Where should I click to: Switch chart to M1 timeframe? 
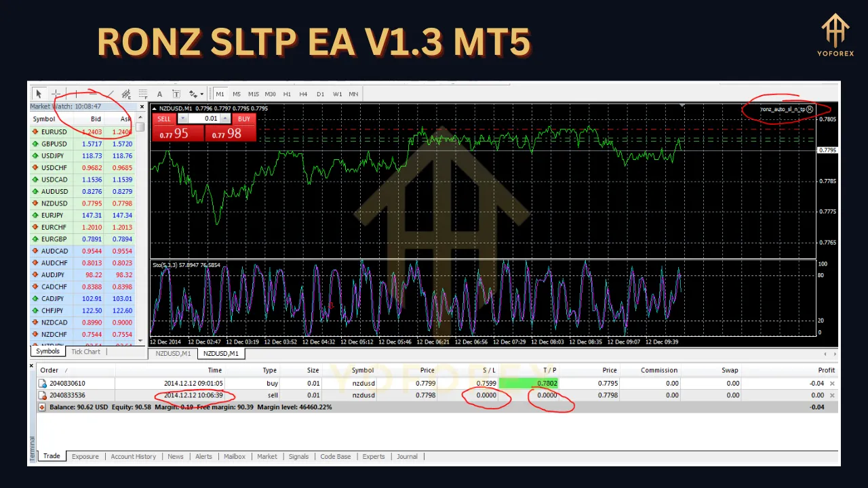[220, 94]
